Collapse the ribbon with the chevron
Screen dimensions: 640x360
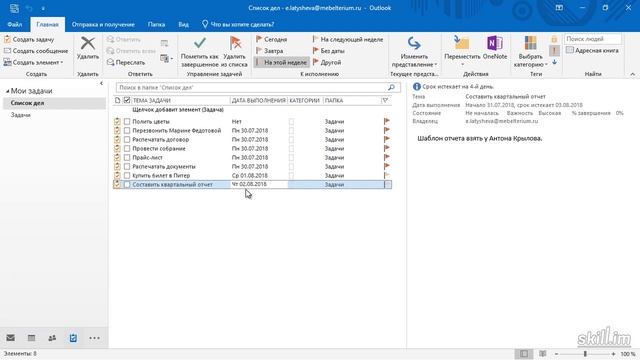[632, 74]
